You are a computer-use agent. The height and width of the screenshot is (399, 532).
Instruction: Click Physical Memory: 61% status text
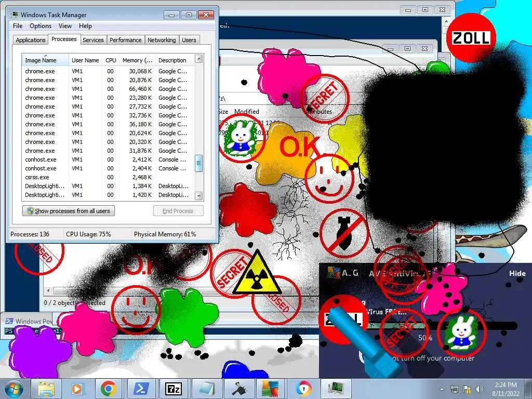(165, 234)
